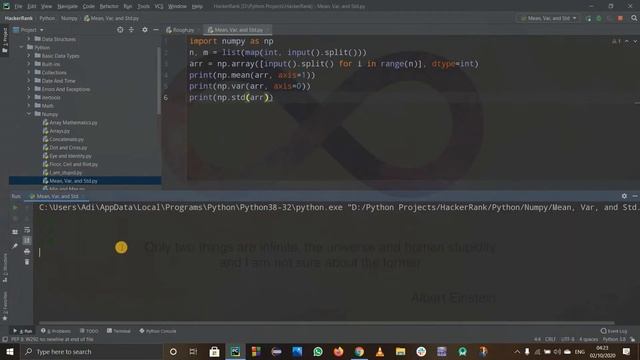Screen dimensions: 640x360
Task: Hide the Run tool window
Action: 635,196
